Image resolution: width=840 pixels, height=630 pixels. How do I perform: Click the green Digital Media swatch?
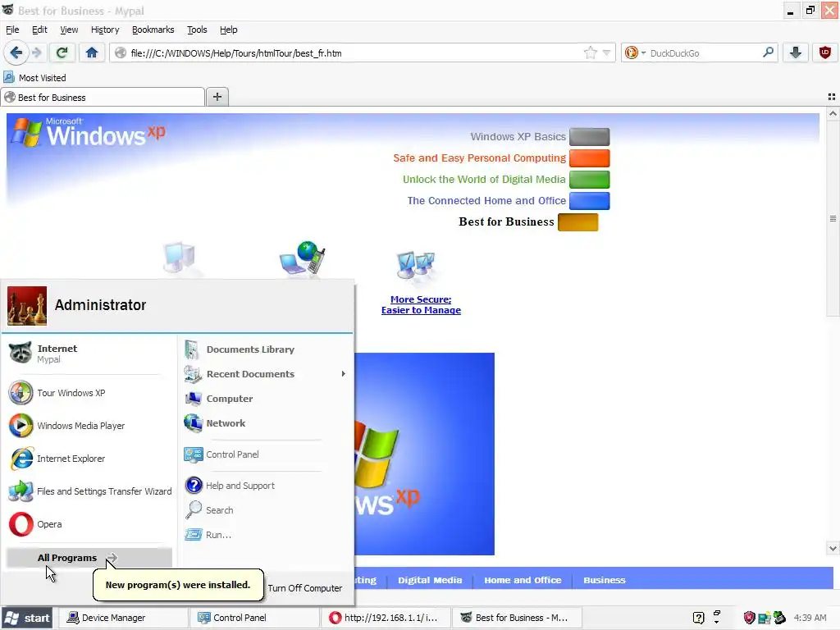589,180
